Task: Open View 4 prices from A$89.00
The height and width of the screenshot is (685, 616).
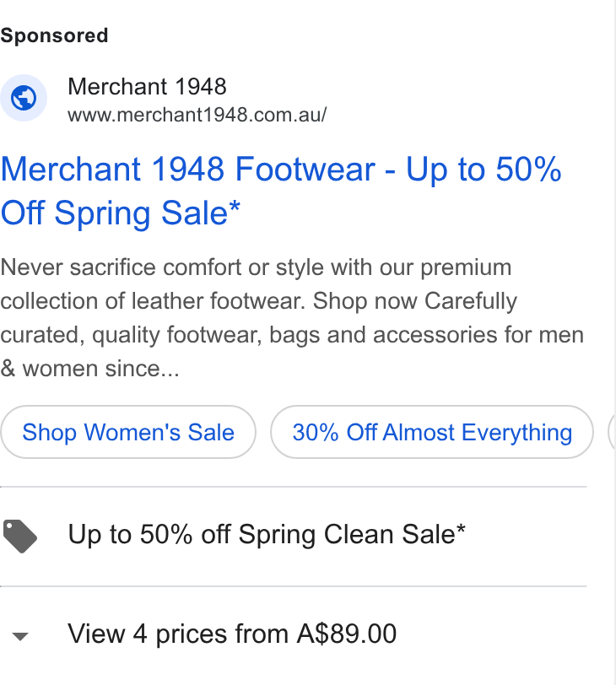Action: tap(232, 634)
